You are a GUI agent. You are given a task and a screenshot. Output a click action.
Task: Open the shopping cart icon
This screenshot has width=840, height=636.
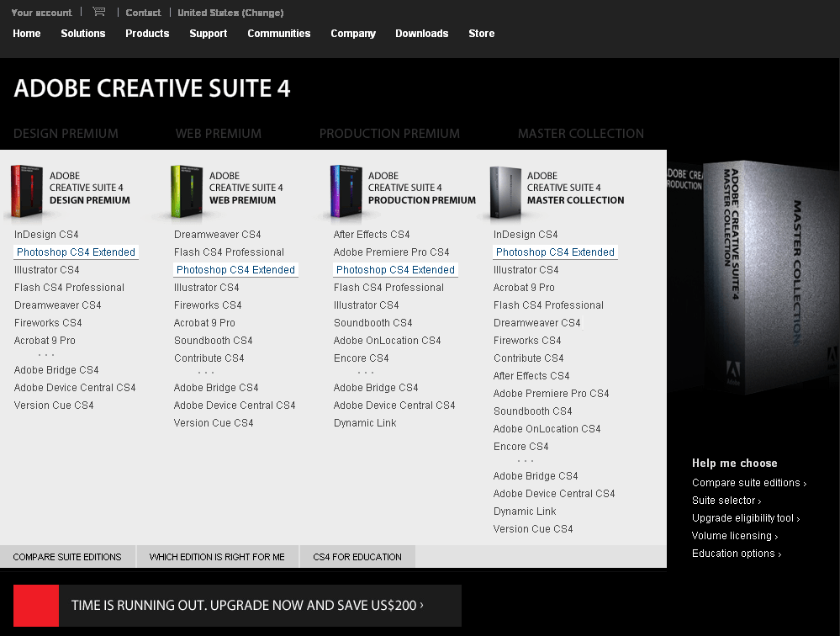pos(98,12)
